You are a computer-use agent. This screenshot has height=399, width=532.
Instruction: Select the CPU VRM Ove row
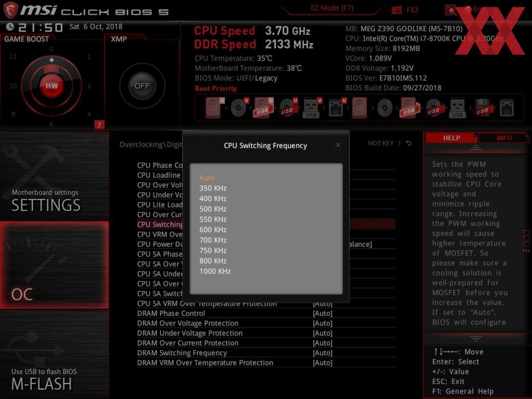point(160,234)
